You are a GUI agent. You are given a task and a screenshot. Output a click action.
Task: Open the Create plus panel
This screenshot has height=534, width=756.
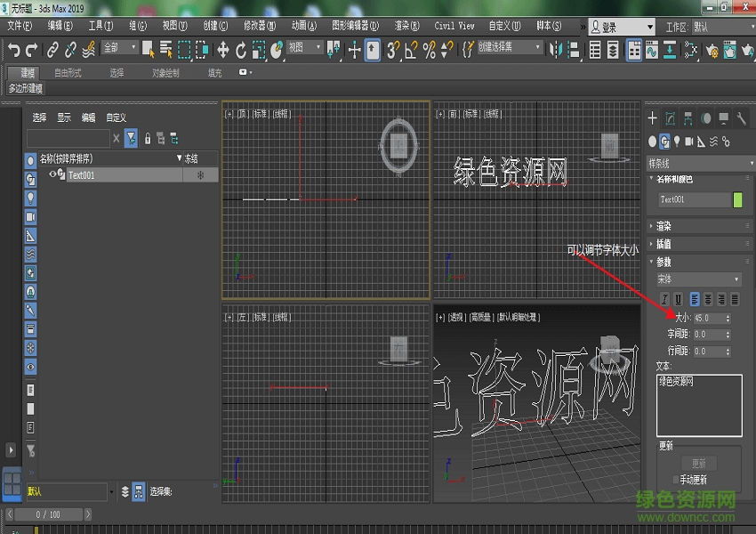click(x=652, y=117)
